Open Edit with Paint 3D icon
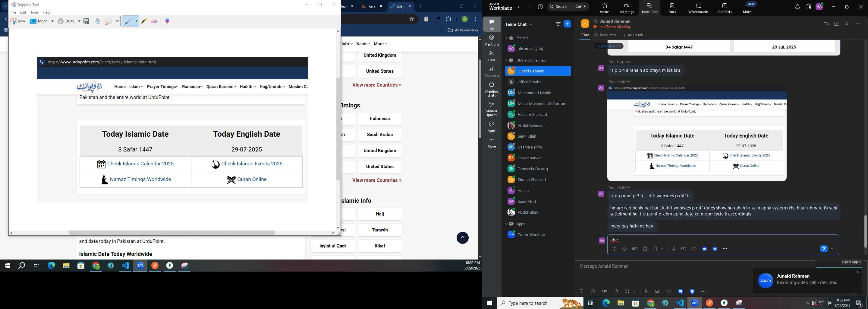This screenshot has height=309, width=868. point(167,21)
